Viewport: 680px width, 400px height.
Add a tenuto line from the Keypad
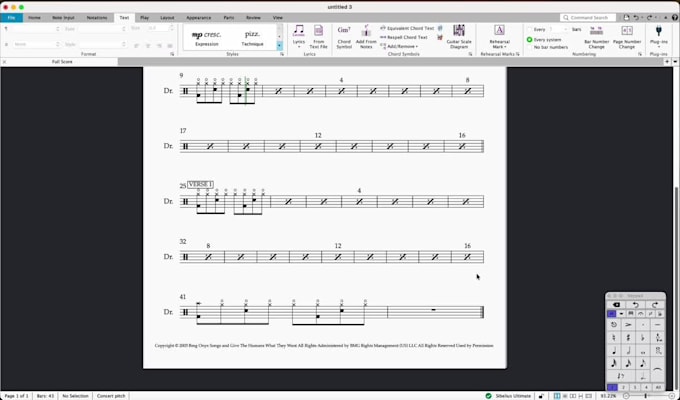coord(657,325)
